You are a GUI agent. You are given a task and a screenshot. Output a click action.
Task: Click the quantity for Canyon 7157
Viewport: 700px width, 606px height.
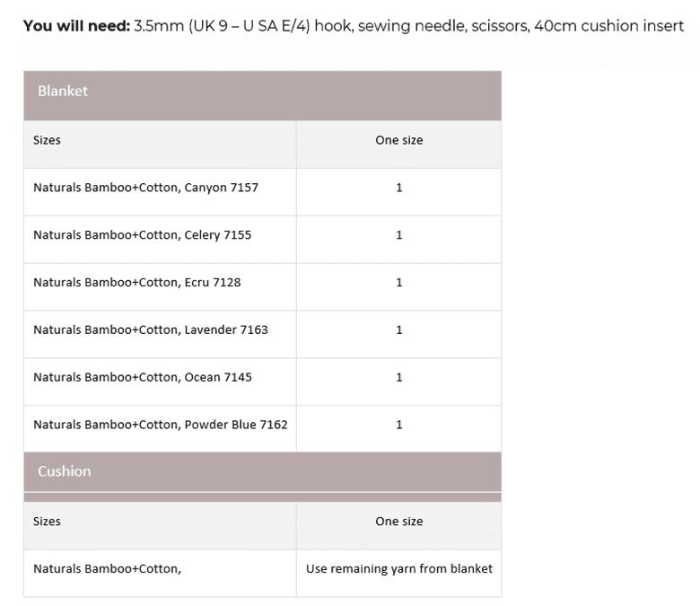[398, 188]
